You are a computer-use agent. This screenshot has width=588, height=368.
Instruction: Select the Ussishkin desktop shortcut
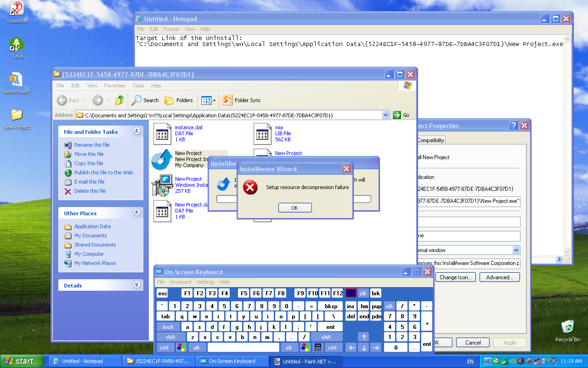click(17, 12)
